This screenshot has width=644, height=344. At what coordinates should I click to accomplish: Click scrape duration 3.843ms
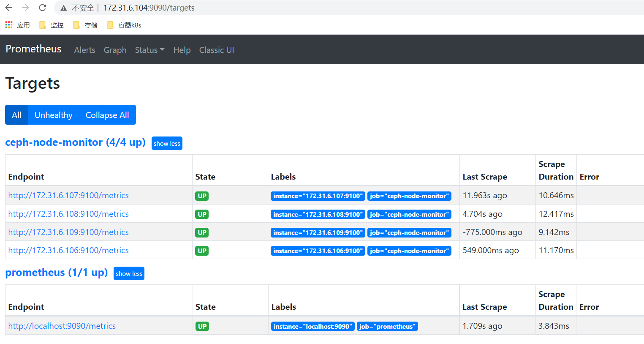[x=554, y=326]
